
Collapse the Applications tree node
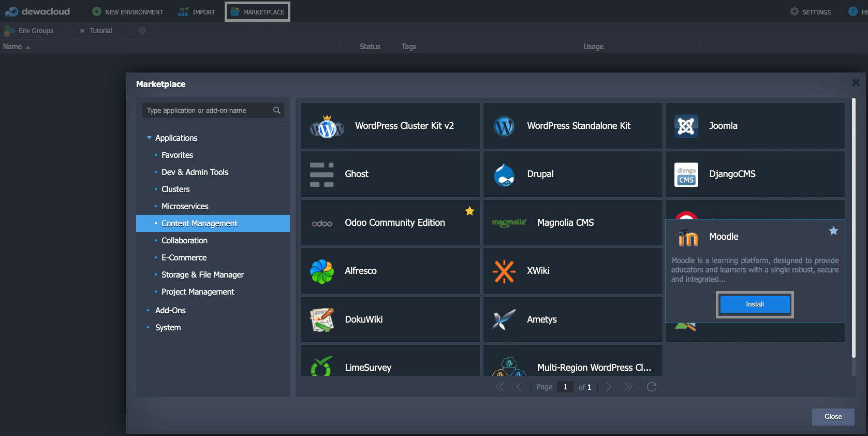click(x=149, y=138)
